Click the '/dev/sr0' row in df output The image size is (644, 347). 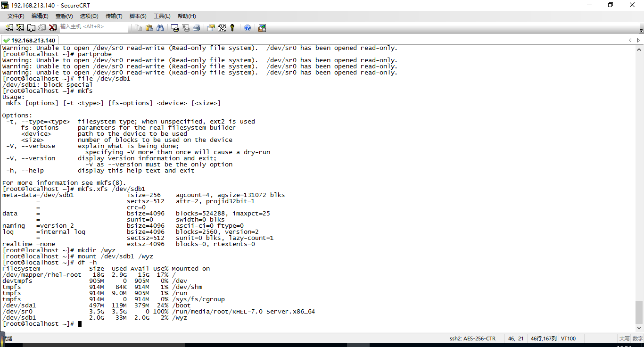click(x=158, y=312)
